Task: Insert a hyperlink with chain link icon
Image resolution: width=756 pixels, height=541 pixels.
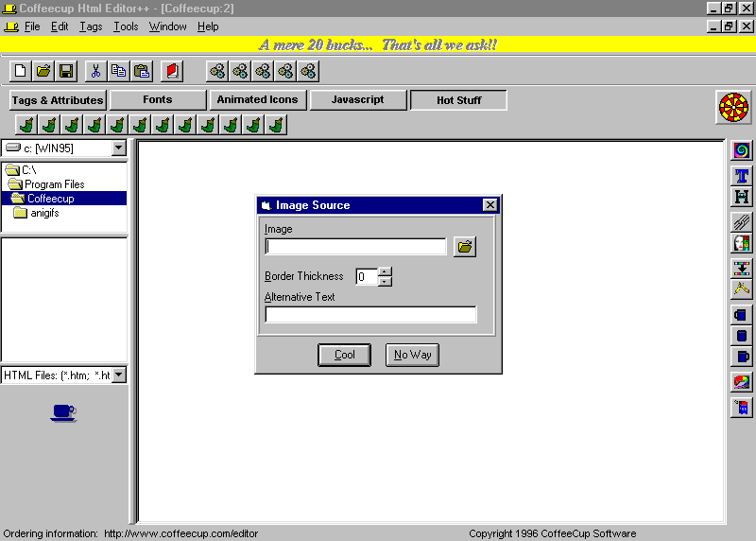Action: [742, 222]
